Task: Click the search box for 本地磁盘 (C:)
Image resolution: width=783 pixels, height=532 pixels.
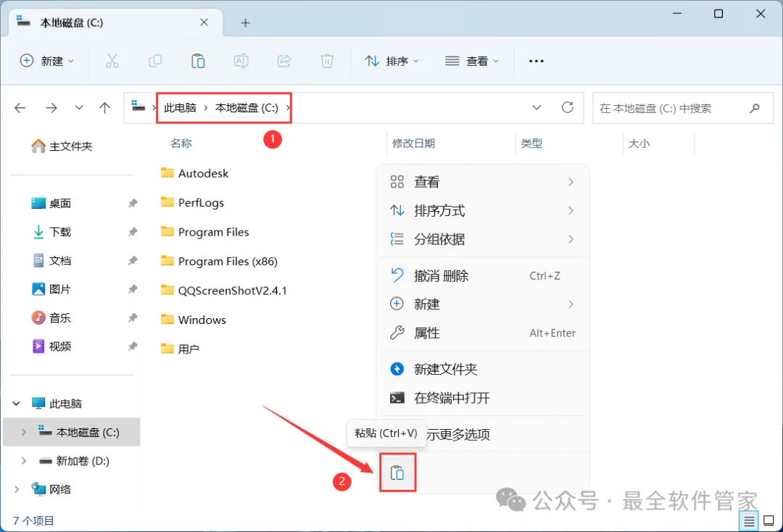Action: pos(683,108)
